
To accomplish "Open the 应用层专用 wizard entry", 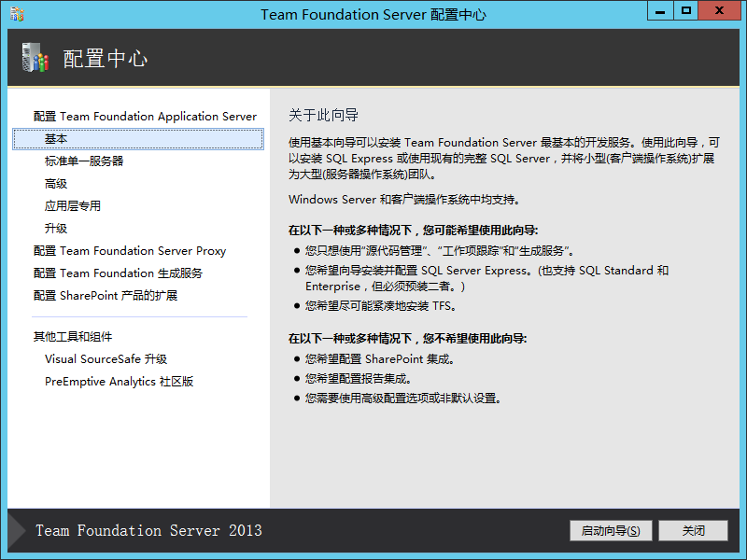I will [73, 206].
